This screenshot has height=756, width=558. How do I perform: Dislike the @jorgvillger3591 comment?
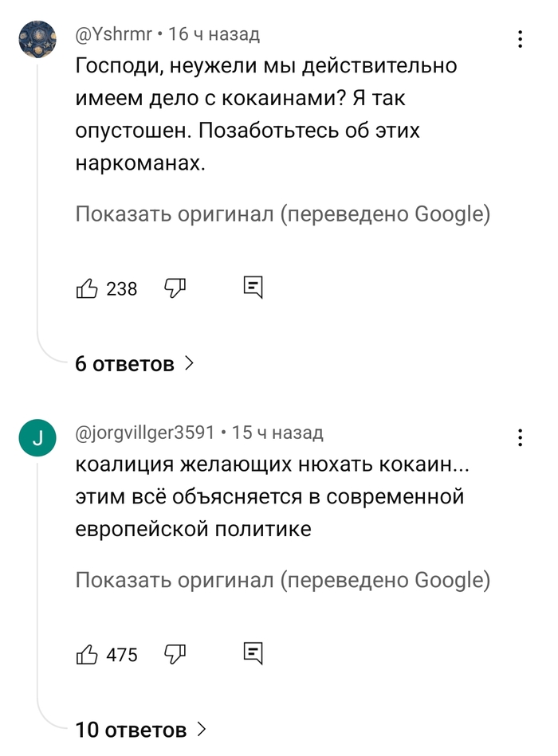coord(175,655)
